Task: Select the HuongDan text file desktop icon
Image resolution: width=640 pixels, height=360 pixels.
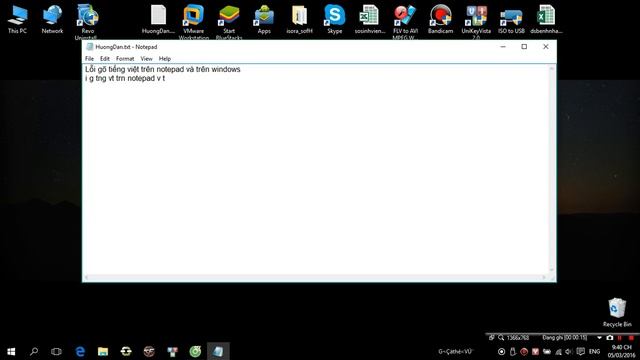Action: pos(158,19)
